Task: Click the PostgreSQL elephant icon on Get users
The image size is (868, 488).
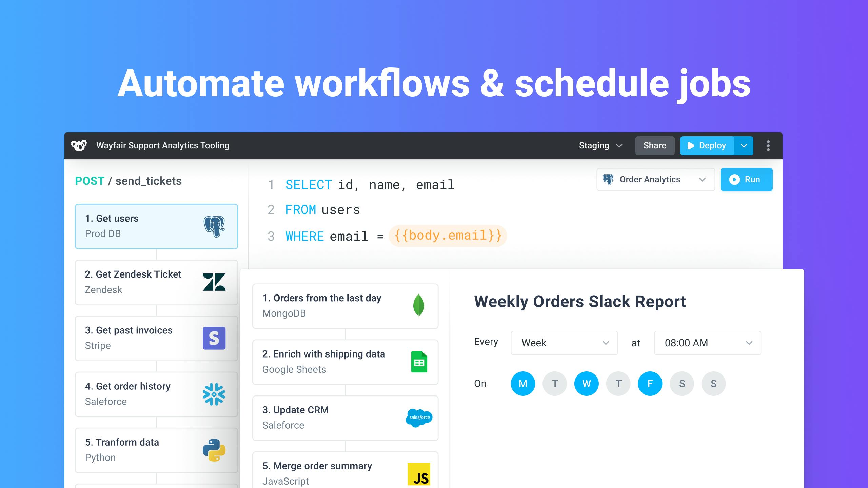Action: tap(214, 226)
